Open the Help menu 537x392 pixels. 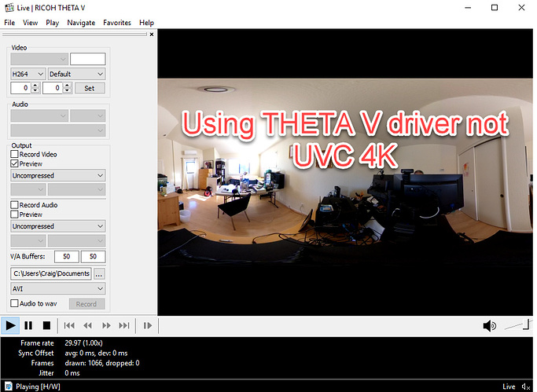click(x=146, y=23)
